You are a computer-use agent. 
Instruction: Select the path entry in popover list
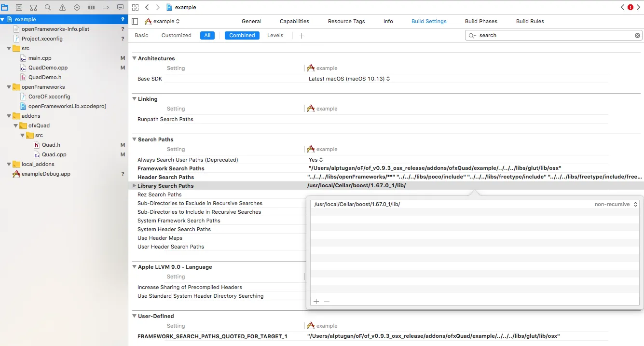tap(475, 204)
